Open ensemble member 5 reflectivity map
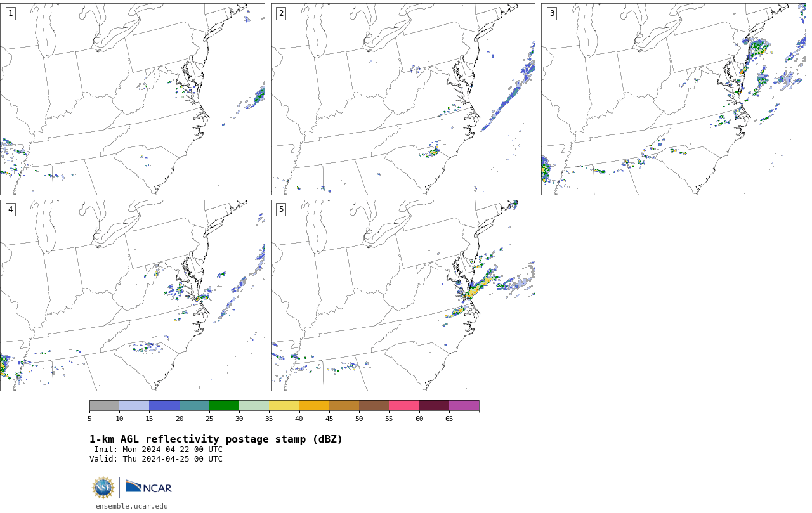This screenshot has width=812, height=513. pyautogui.click(x=403, y=295)
